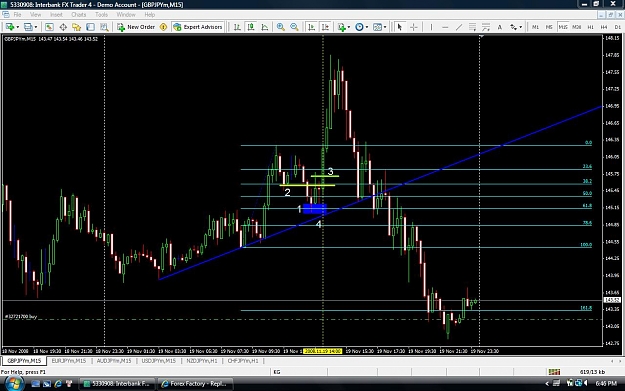Open Internet Explorer quick launch icon
The width and height of the screenshot is (625, 391).
(58, 384)
